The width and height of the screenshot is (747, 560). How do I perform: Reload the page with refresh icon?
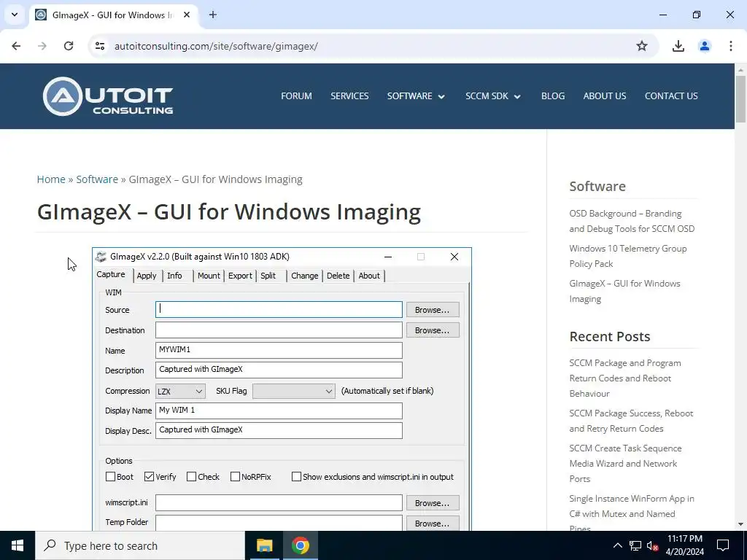(69, 46)
